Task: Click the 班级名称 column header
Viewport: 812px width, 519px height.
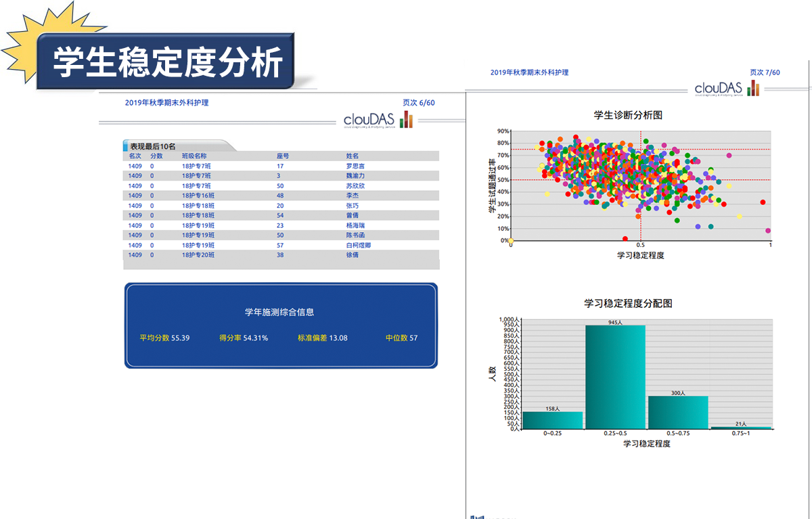Action: [194, 156]
